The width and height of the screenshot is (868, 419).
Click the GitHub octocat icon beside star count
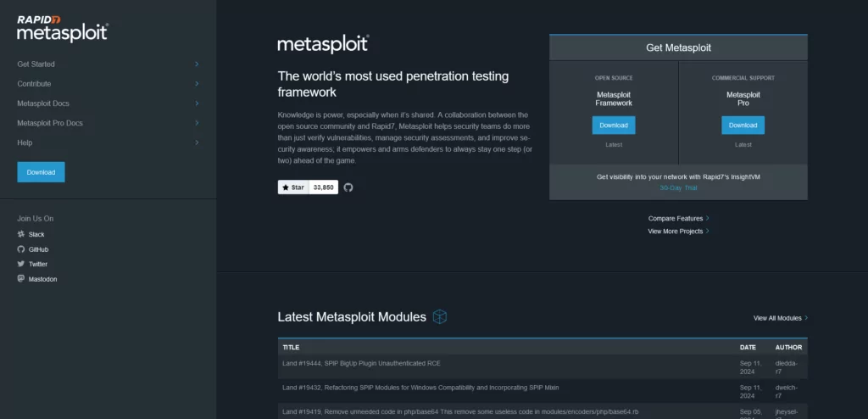348,187
